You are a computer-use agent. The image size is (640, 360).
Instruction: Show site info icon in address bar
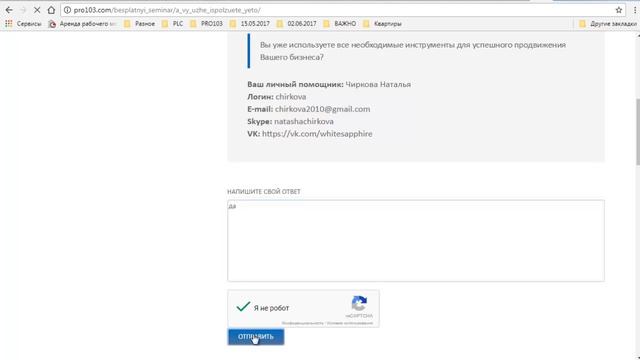[67, 10]
